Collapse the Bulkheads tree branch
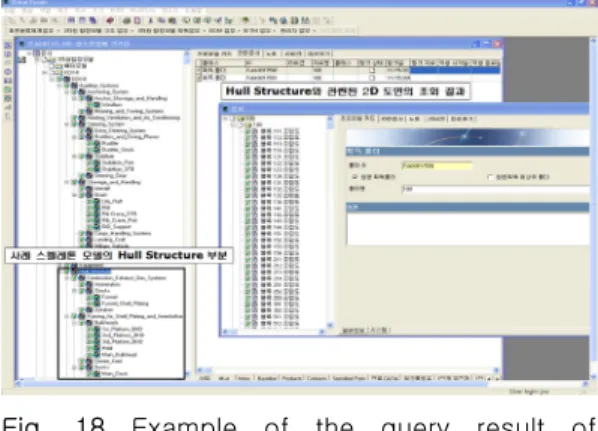 [74, 323]
